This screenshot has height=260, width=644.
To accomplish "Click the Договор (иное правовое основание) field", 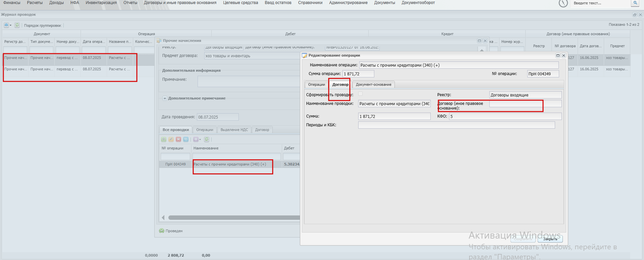I will click(525, 104).
